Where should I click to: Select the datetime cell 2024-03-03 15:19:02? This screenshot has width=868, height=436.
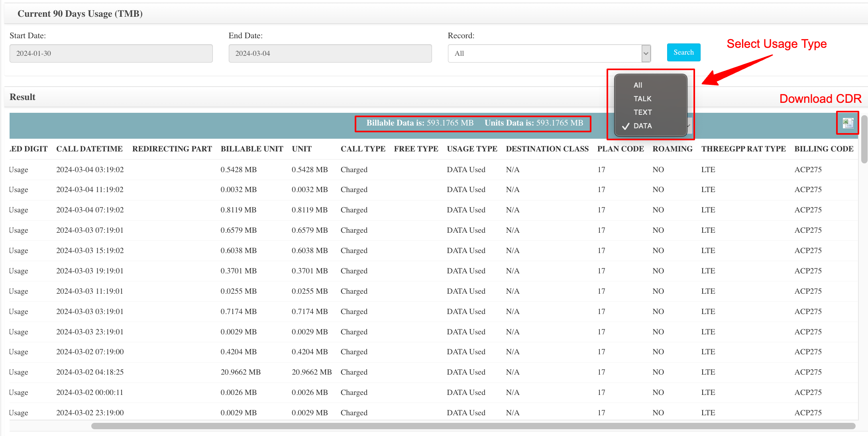click(x=90, y=250)
